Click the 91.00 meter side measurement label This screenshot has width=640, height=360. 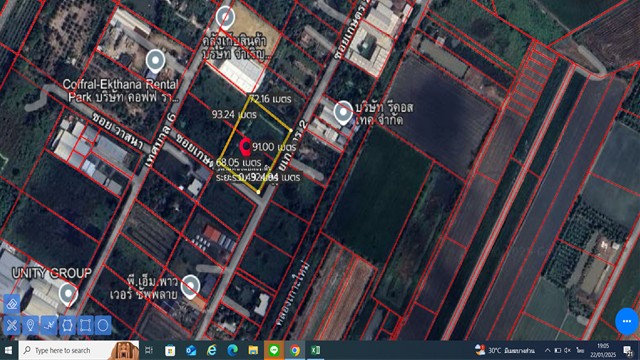[x=274, y=147]
